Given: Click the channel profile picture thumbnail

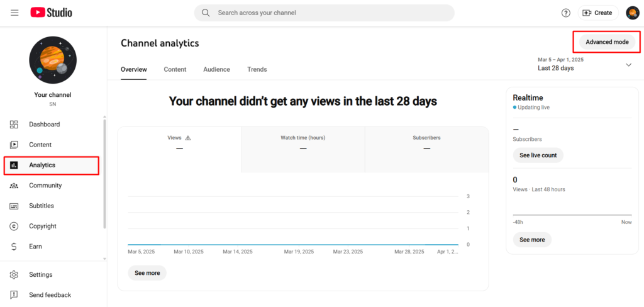Looking at the screenshot, I should point(53,60).
